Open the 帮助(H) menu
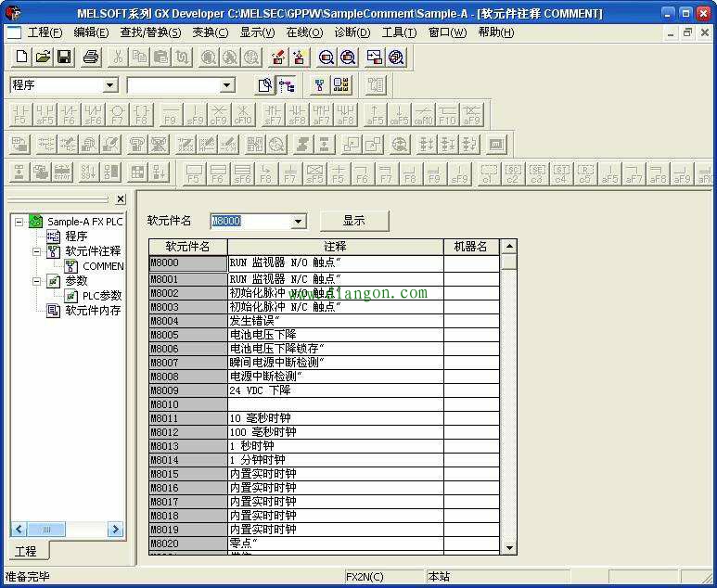 (496, 32)
